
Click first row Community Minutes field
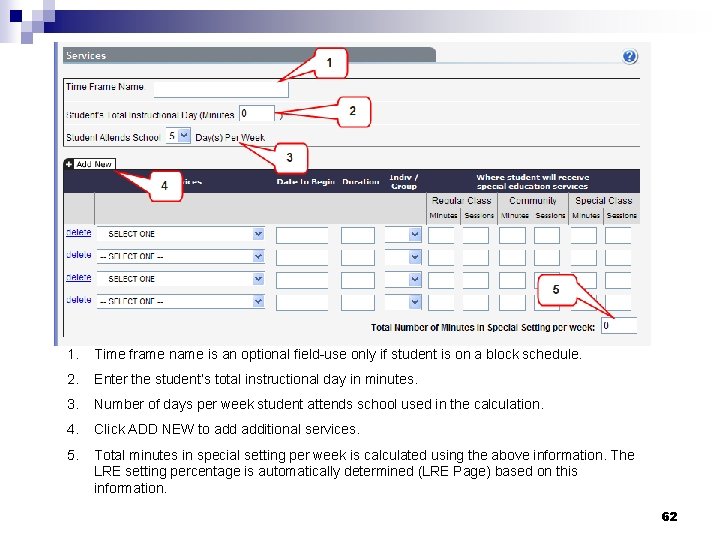click(512, 235)
